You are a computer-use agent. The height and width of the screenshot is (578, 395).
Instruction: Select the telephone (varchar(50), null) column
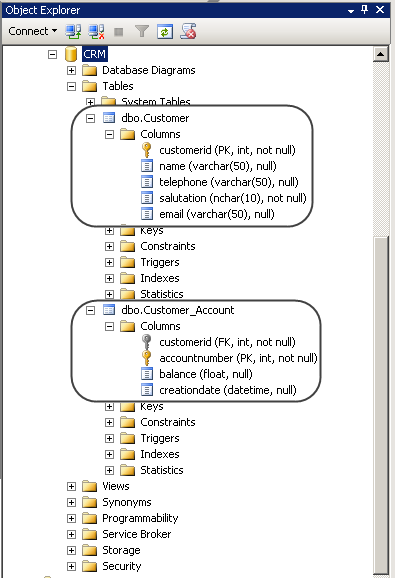(x=229, y=182)
